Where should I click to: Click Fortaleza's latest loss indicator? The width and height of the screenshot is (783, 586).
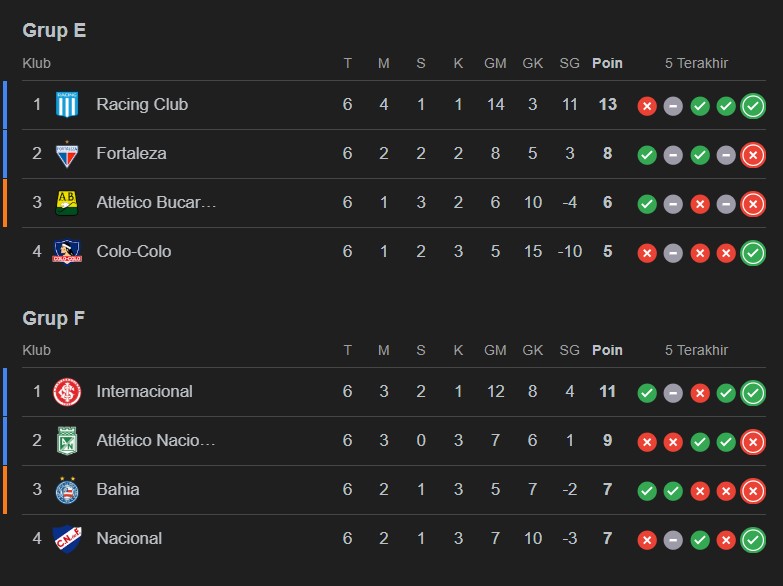point(753,154)
